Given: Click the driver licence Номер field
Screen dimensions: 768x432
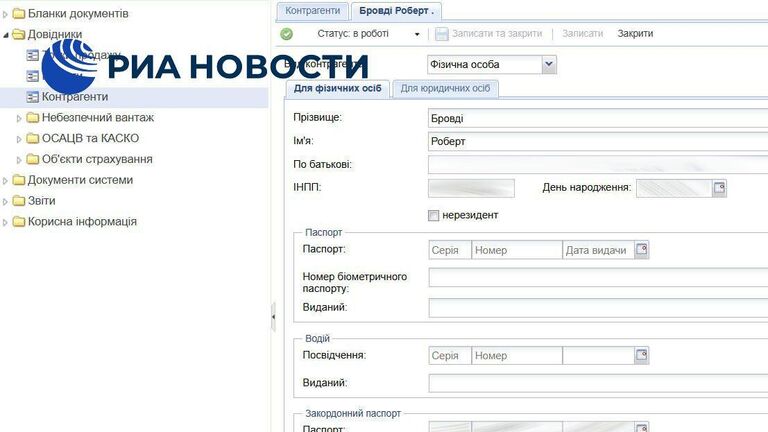Looking at the screenshot, I should point(517,356).
